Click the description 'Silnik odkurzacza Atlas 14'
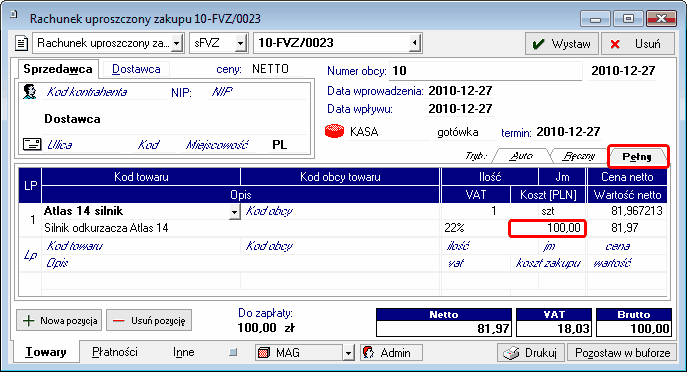 pos(106,228)
